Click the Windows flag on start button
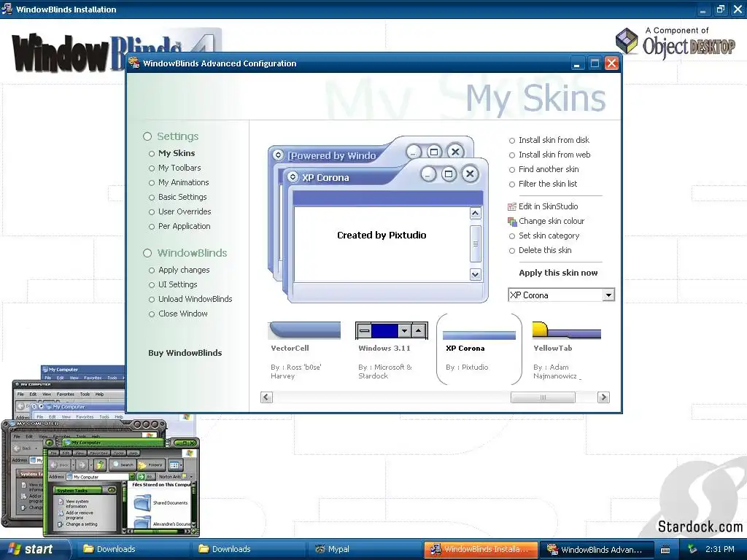The image size is (747, 560). 15,549
